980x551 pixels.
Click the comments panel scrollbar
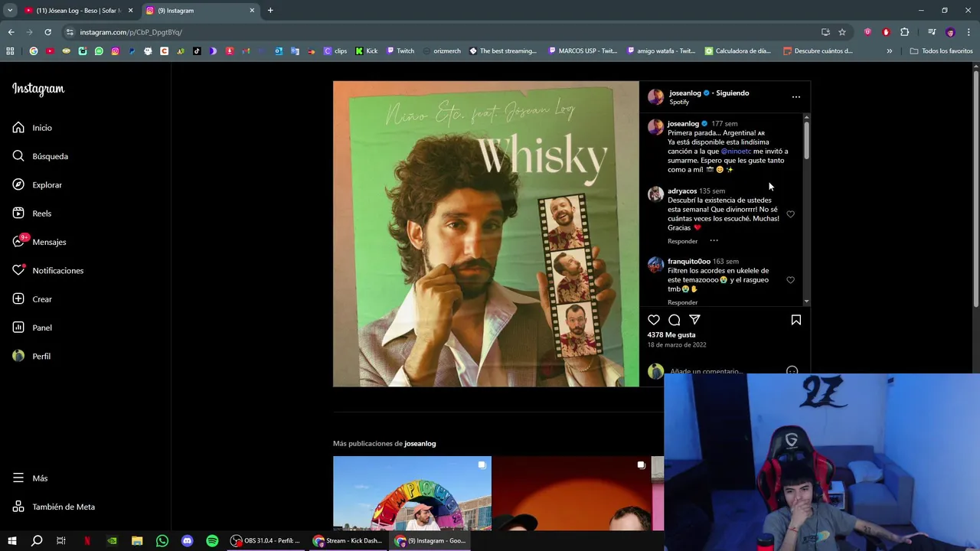(806, 140)
